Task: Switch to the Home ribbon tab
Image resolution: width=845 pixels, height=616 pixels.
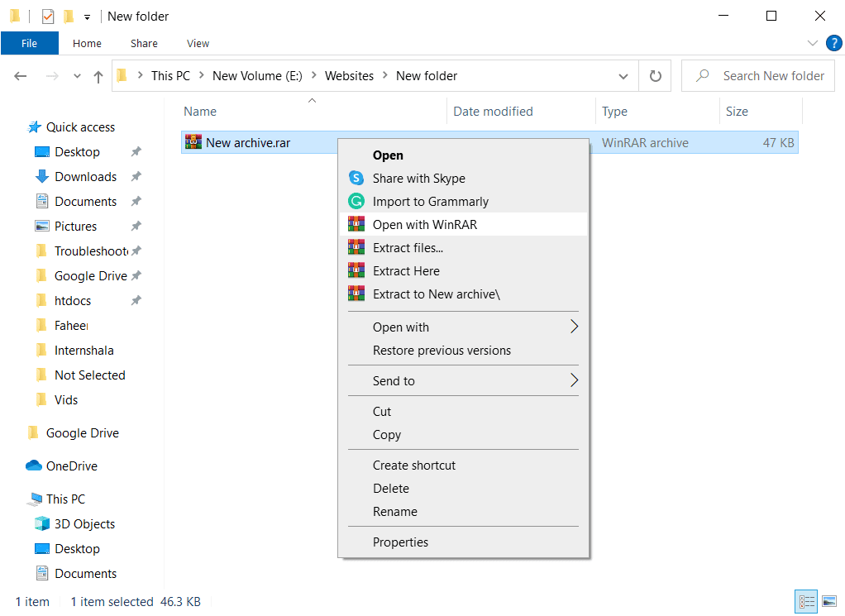Action: tap(87, 43)
